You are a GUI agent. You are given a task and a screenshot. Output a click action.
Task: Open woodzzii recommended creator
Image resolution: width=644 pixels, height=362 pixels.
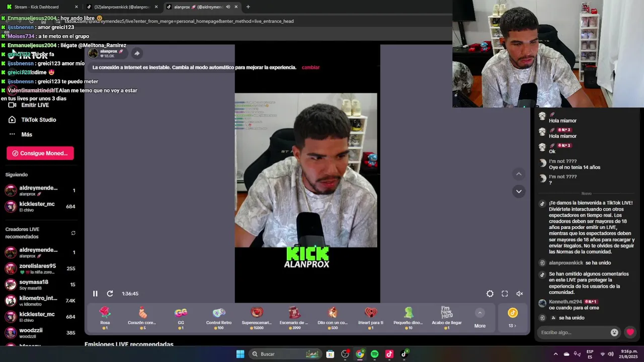(x=40, y=333)
